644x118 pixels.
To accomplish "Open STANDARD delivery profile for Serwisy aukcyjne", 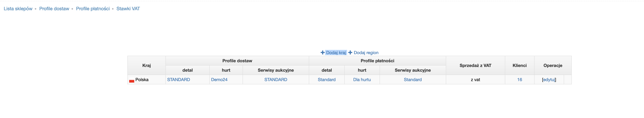I will click(x=275, y=80).
